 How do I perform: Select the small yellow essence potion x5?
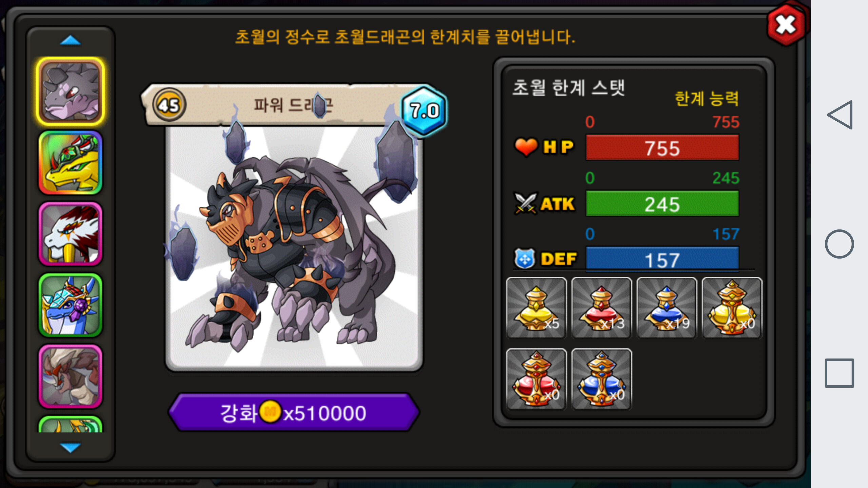pyautogui.click(x=536, y=308)
